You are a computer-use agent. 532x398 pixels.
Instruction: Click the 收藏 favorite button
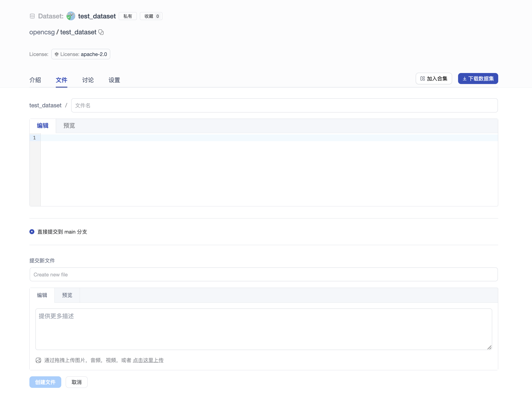(151, 16)
